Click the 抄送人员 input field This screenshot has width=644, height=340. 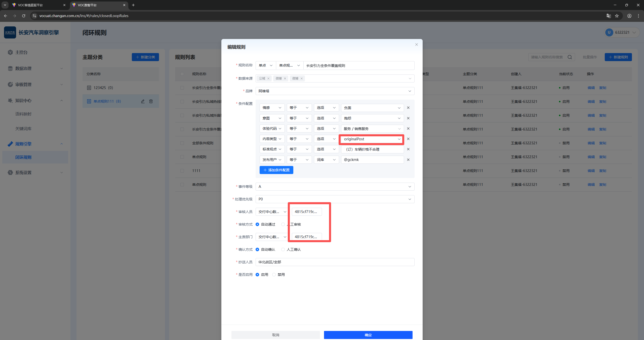tap(335, 262)
